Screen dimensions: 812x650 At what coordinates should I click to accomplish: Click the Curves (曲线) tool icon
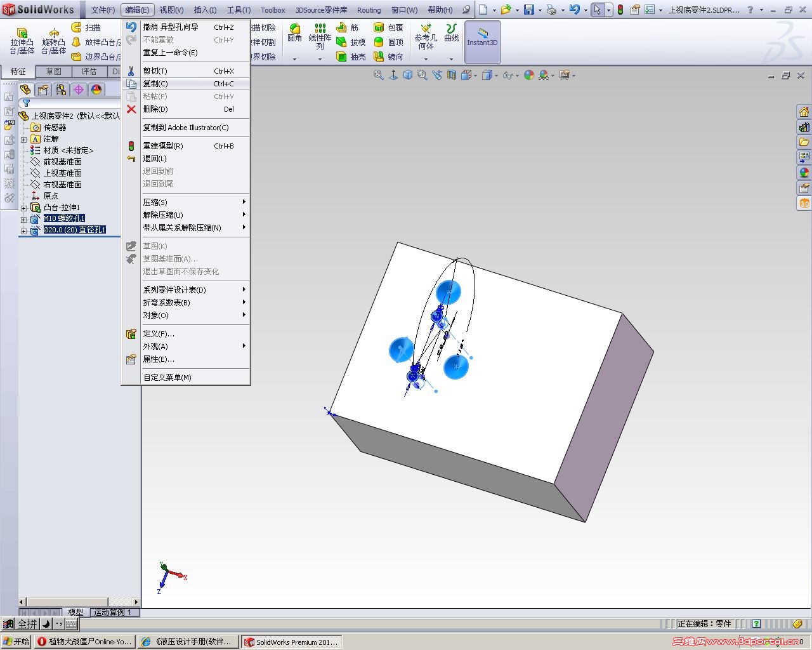pos(451,29)
